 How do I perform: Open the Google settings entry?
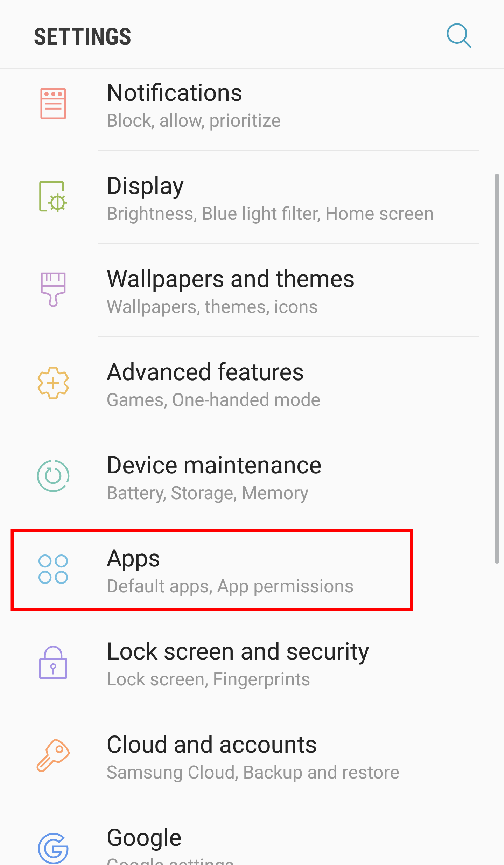tap(252, 834)
